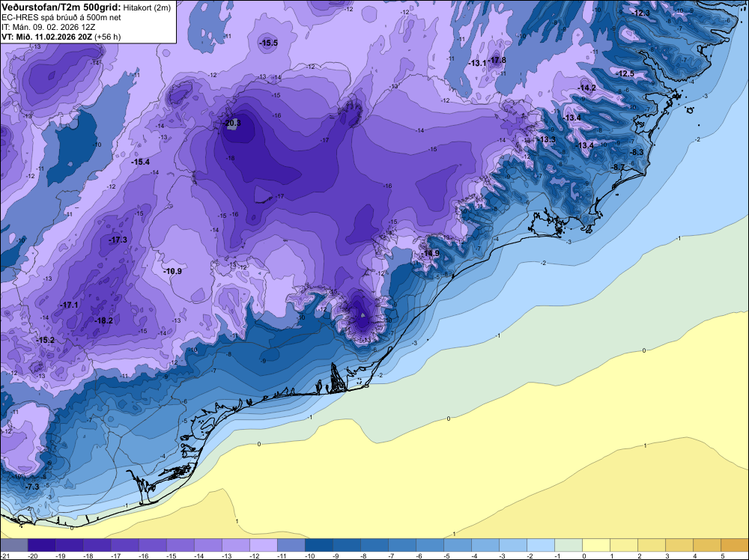Click the legend scale label -15
Screen dimensions: 749x560
pos(171,556)
